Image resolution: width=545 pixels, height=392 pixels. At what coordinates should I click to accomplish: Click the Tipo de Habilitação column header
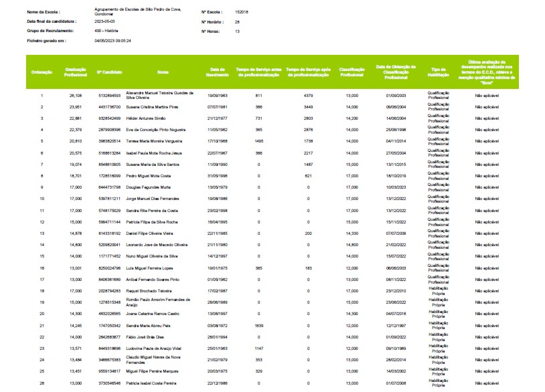click(x=439, y=72)
